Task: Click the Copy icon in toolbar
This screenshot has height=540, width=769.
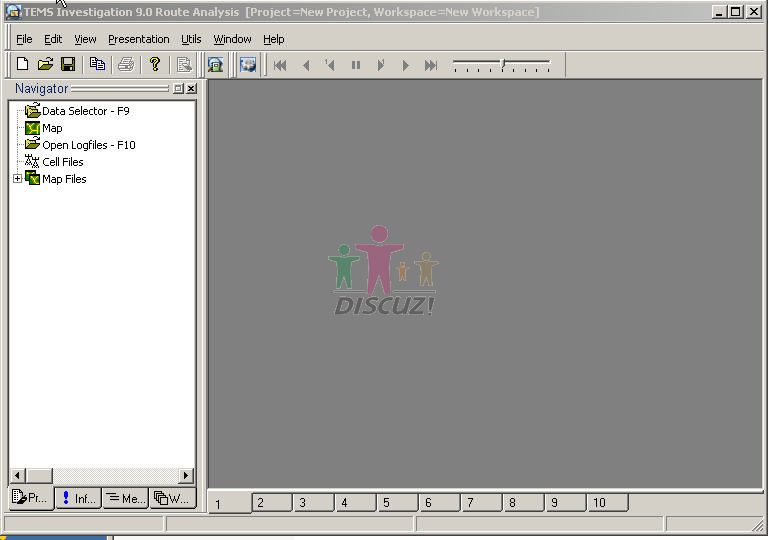Action: 97,65
